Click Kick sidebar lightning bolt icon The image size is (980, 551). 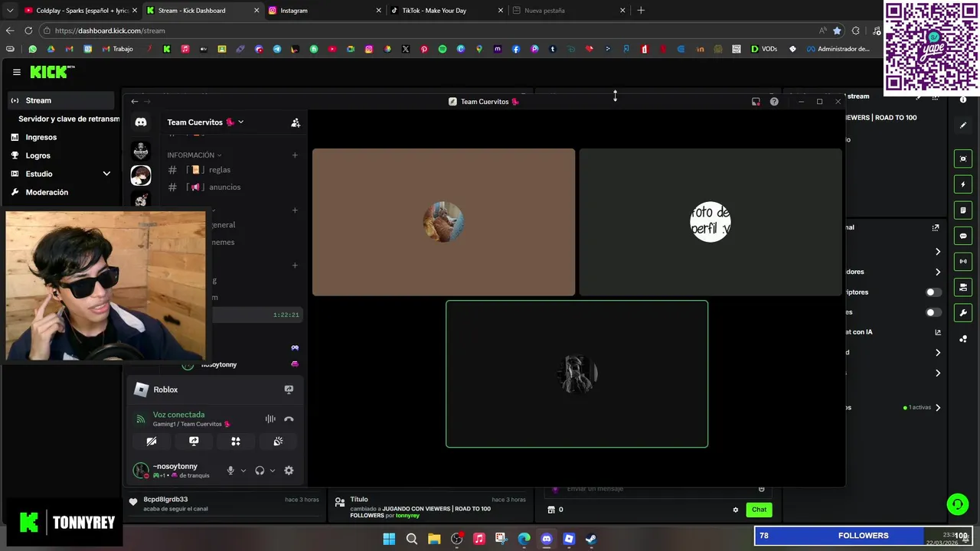[x=963, y=184]
